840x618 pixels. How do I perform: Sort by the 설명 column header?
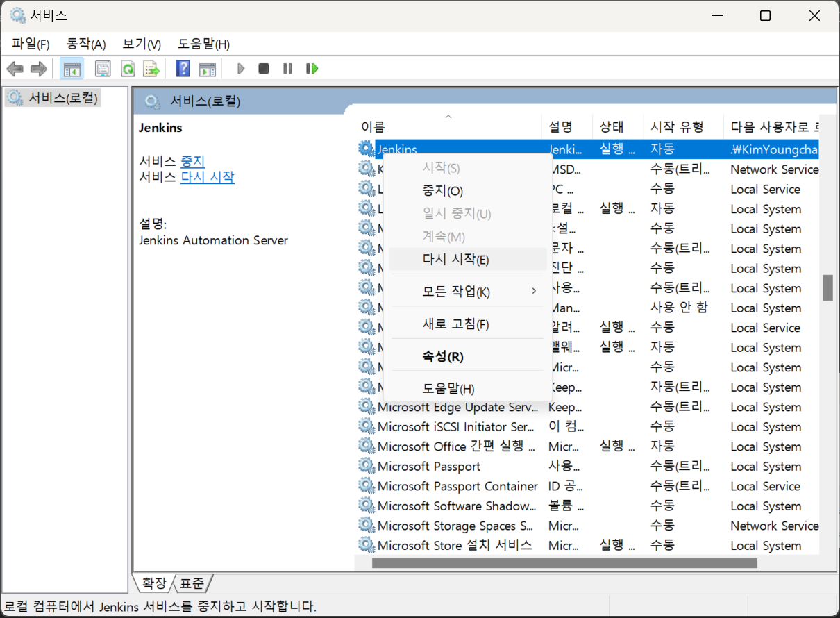point(566,127)
